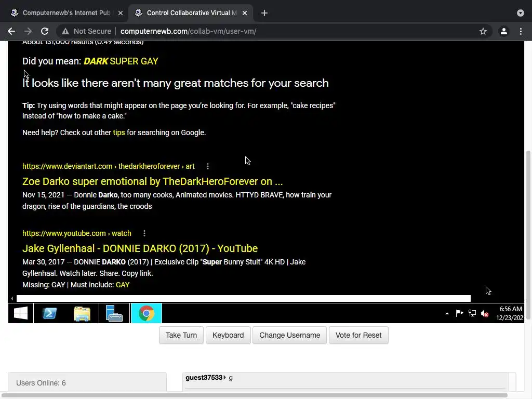Click the bottom page horizontal scrollbar

point(254,395)
